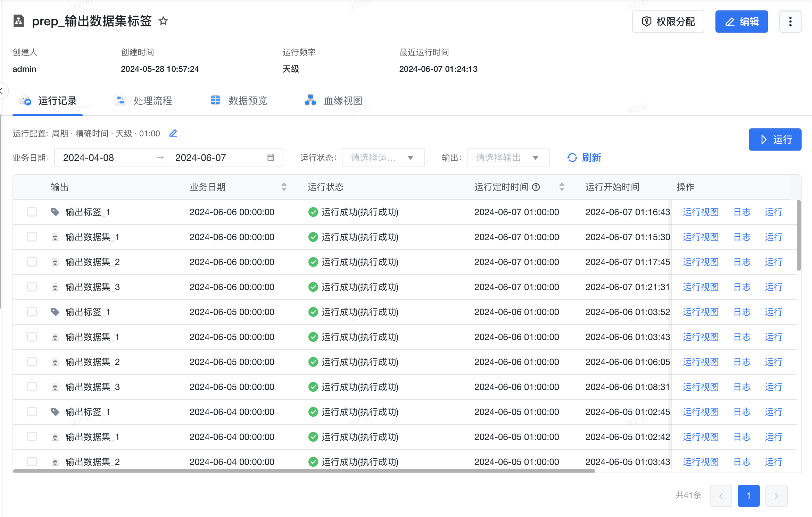Click the start date 2024-04-08 field
This screenshot has width=812, height=517.
(89, 158)
